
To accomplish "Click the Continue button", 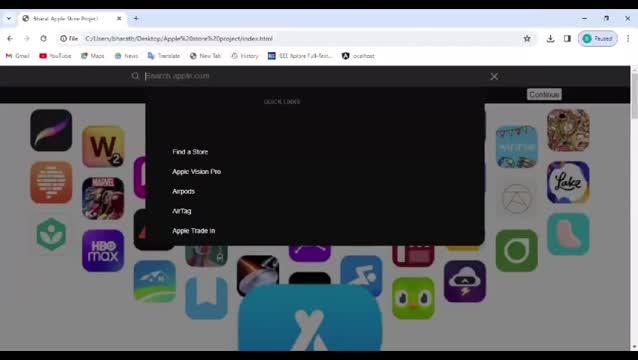I will click(x=544, y=94).
